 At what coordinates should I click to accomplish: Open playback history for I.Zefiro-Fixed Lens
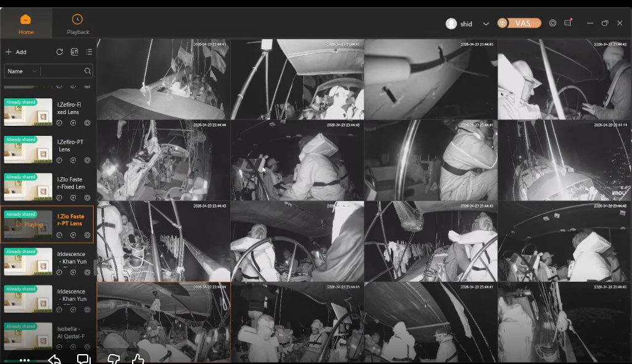coord(59,123)
